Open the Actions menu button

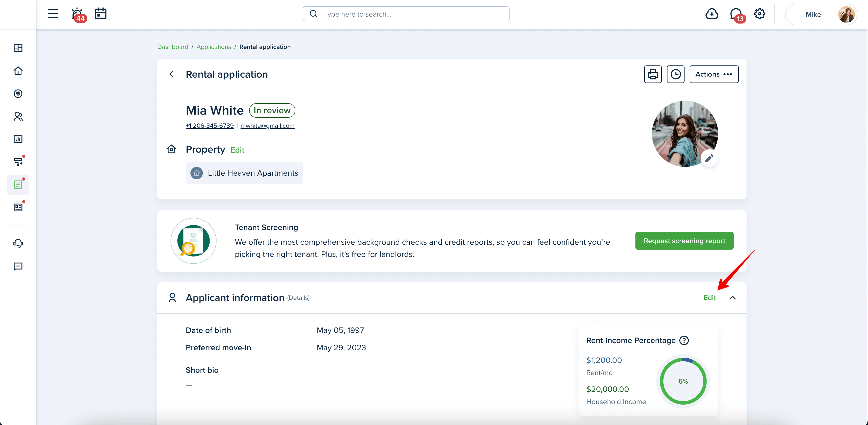(x=714, y=74)
